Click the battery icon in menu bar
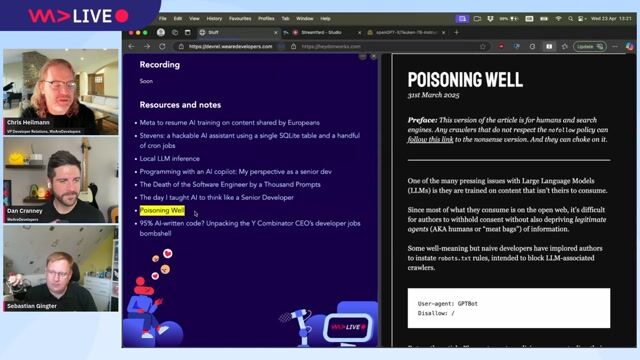 coord(544,19)
